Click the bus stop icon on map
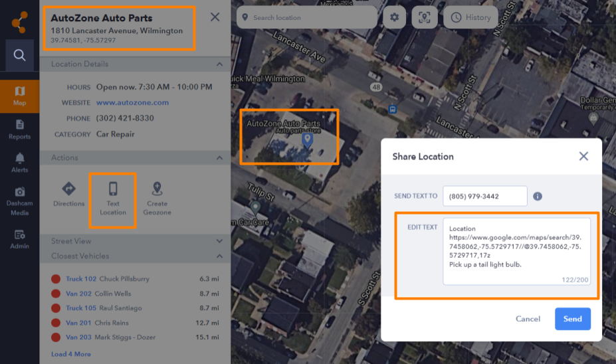This screenshot has height=364, width=616. (392, 109)
